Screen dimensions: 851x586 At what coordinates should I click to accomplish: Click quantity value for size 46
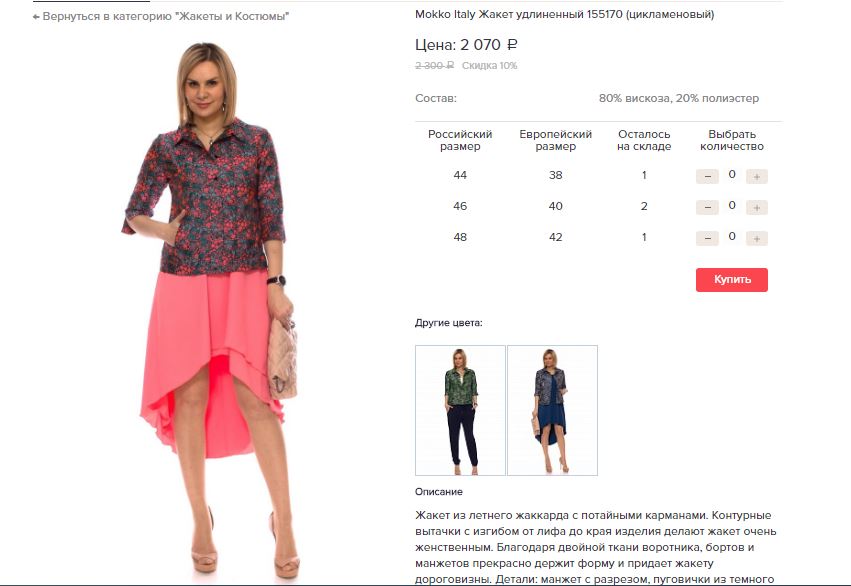(732, 206)
